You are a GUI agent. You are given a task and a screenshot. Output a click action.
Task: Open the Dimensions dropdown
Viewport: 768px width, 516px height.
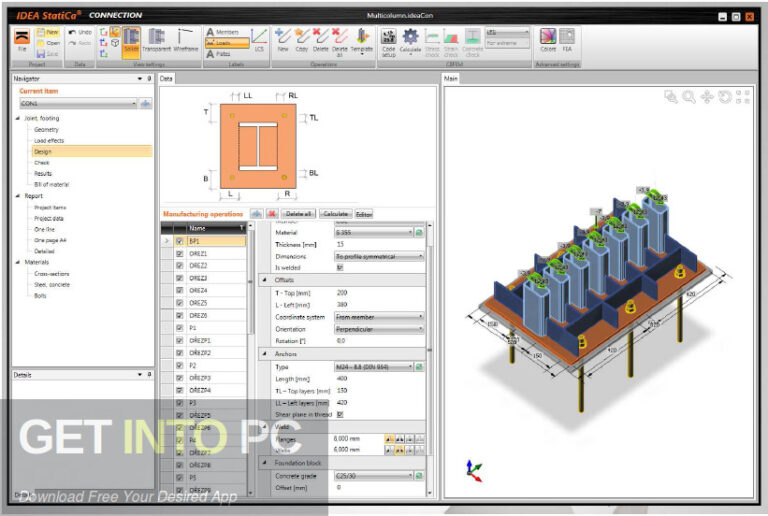[x=379, y=257]
